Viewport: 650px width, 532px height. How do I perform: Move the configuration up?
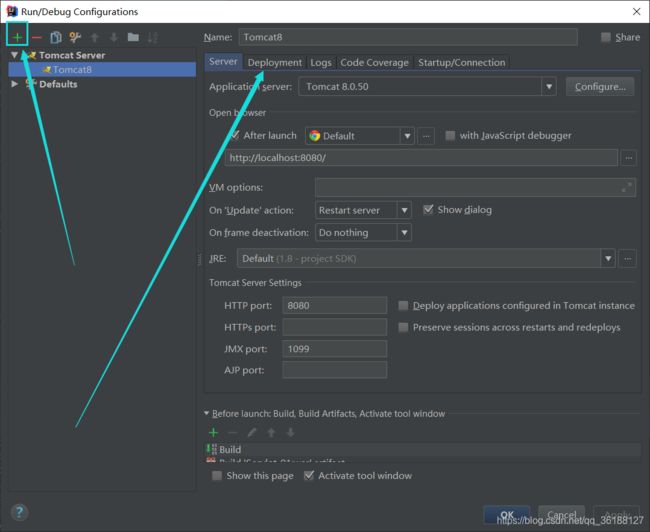pyautogui.click(x=95, y=38)
